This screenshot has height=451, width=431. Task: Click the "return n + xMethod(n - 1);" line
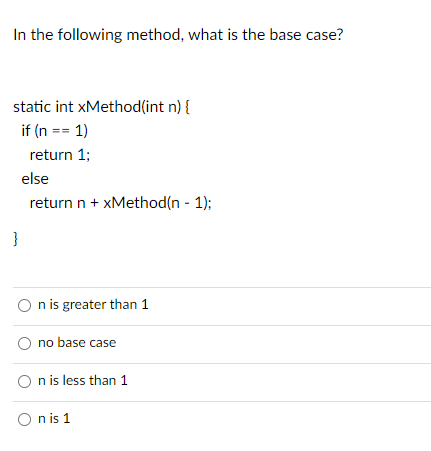[120, 203]
